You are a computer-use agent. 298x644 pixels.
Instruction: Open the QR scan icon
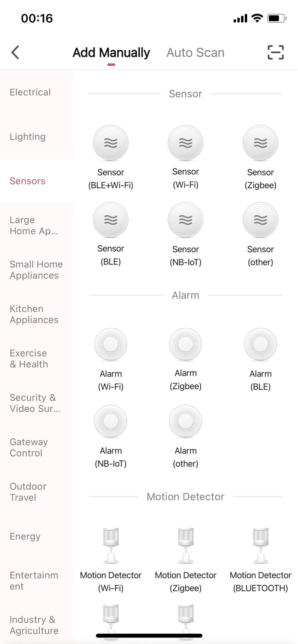275,52
